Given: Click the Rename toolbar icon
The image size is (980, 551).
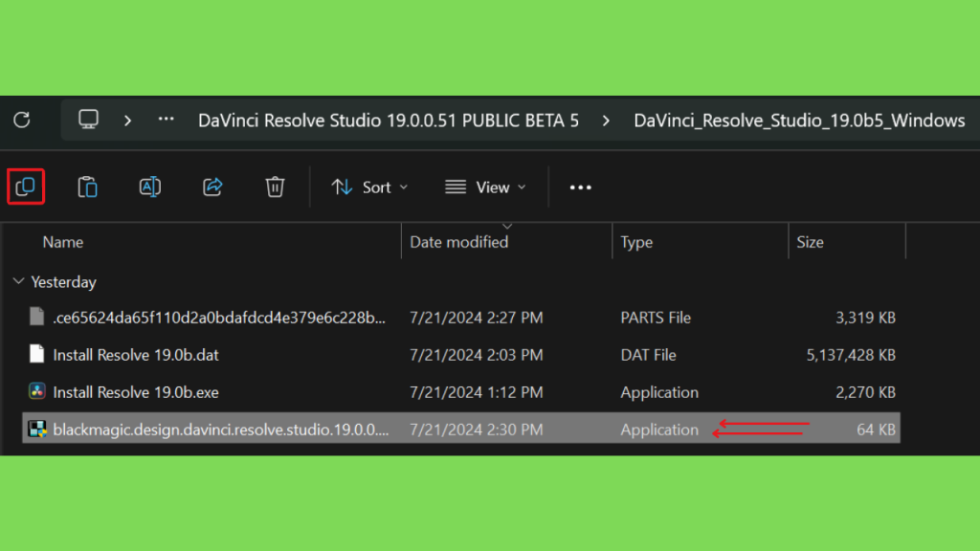Looking at the screenshot, I should (150, 187).
